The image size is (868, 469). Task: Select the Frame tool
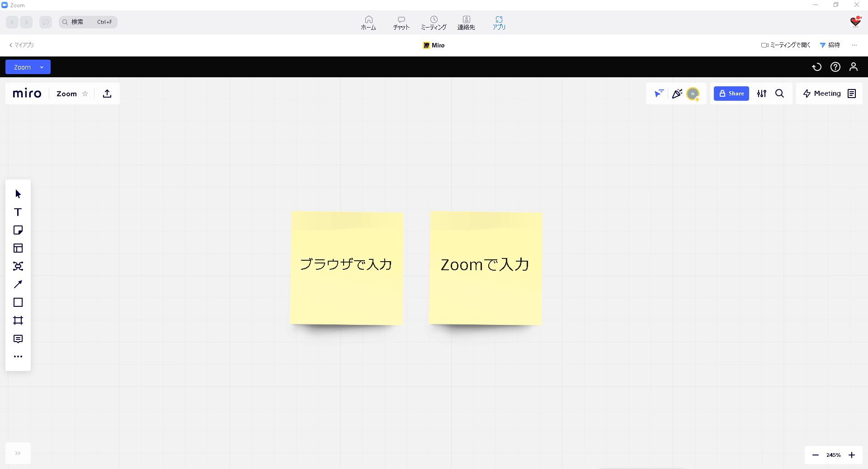(x=18, y=320)
